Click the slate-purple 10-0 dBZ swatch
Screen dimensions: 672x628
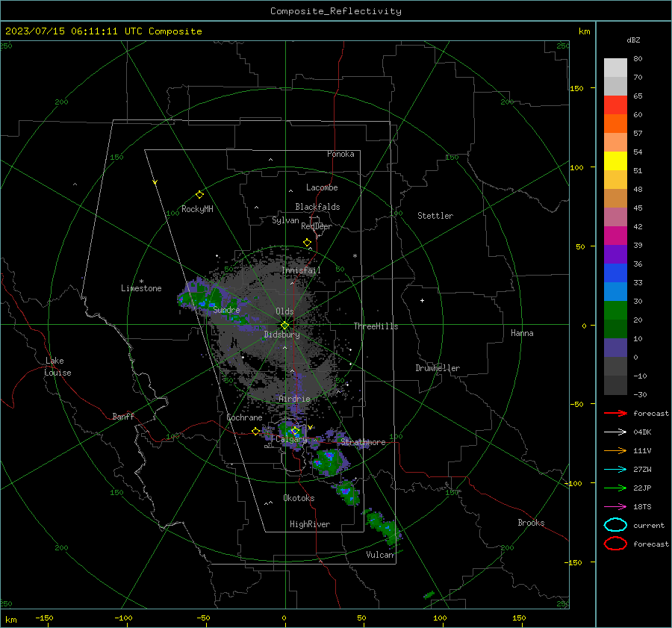615,348
